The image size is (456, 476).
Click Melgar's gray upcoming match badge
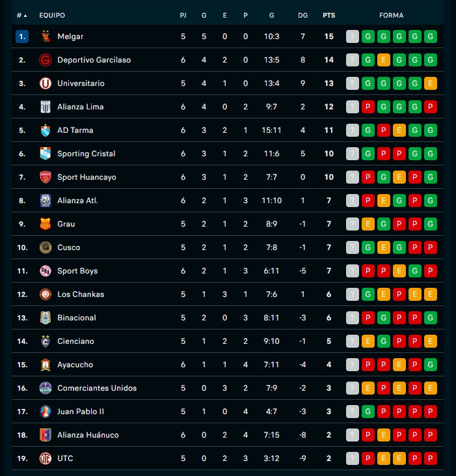click(353, 36)
